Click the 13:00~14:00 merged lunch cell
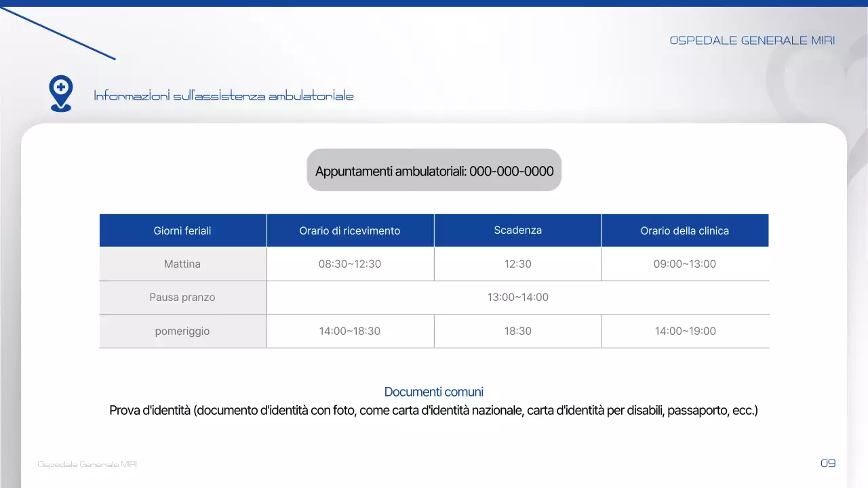 pyautogui.click(x=517, y=297)
